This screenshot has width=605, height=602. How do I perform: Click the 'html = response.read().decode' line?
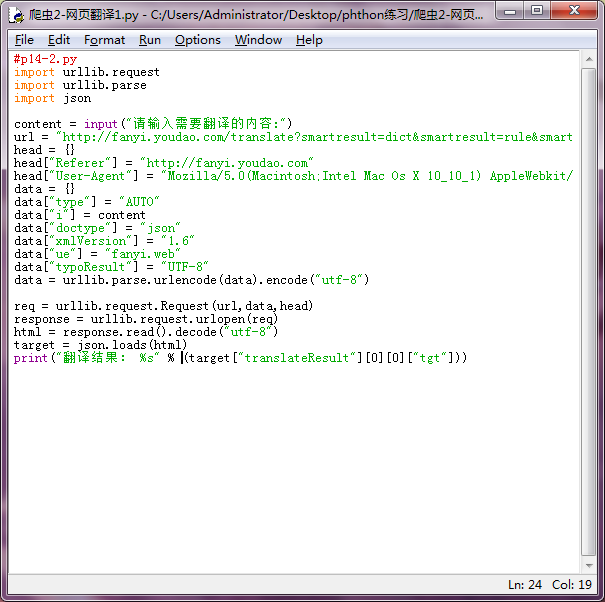click(x=146, y=332)
